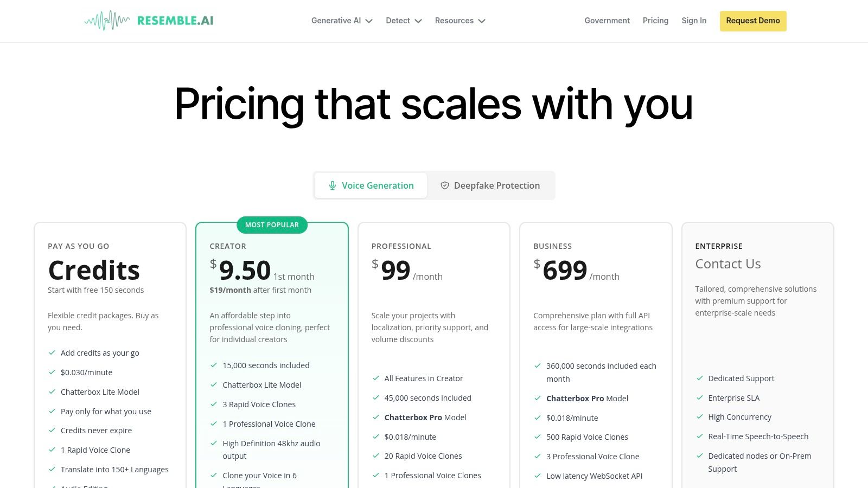
Task: Click the Resemble.AI waveform logo
Action: pos(107,21)
